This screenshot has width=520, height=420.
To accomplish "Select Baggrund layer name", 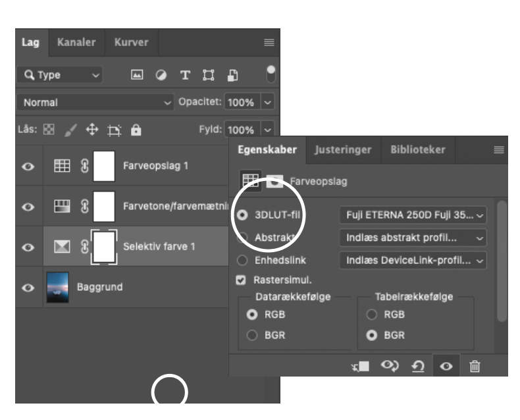I will coord(100,287).
